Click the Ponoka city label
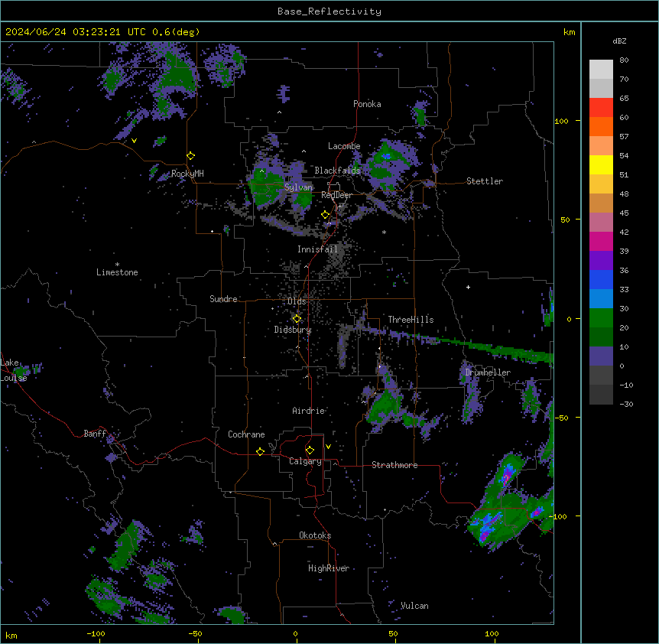The width and height of the screenshot is (659, 644). pos(367,104)
